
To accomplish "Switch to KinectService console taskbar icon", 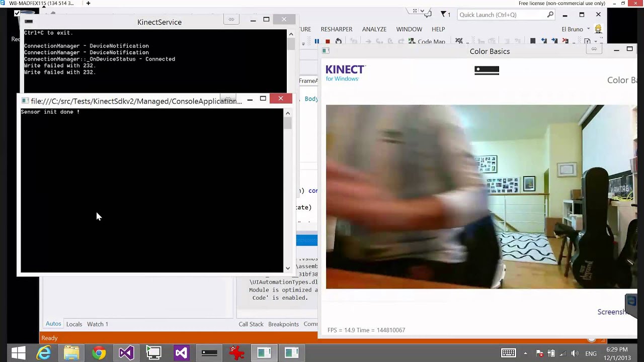I will point(209,353).
